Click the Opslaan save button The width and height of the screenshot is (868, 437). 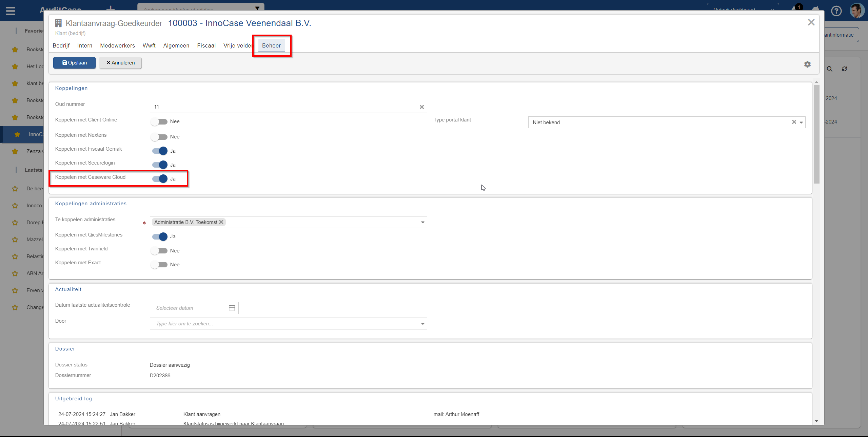74,63
